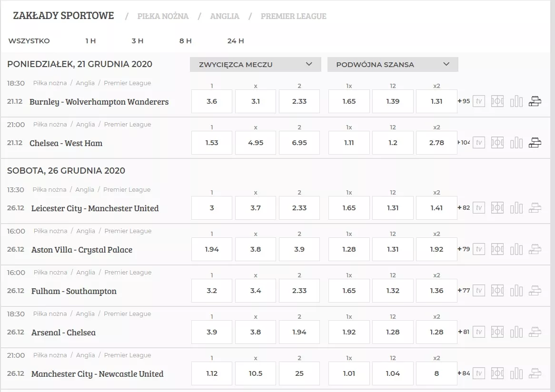The width and height of the screenshot is (555, 392).
Task: Select the 24 H time filter tab
Action: click(235, 41)
